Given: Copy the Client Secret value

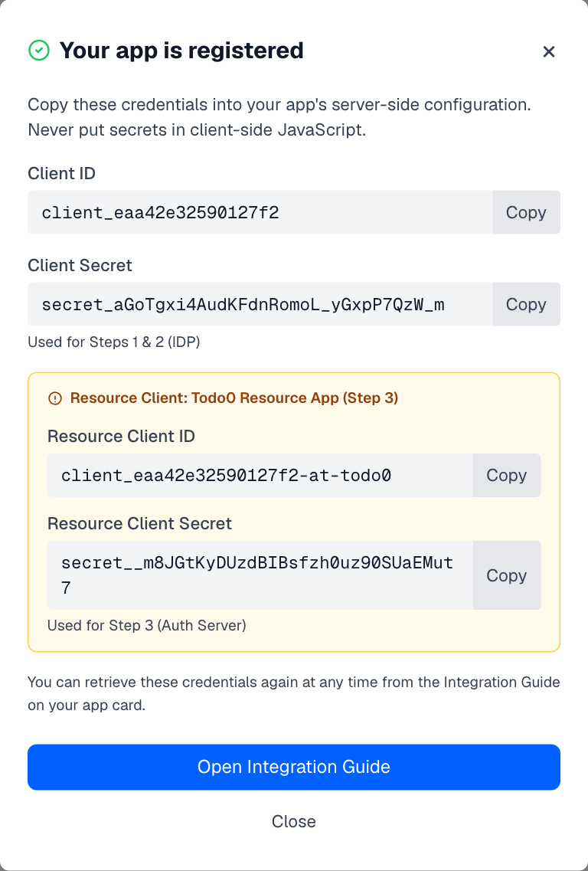Looking at the screenshot, I should [x=526, y=304].
